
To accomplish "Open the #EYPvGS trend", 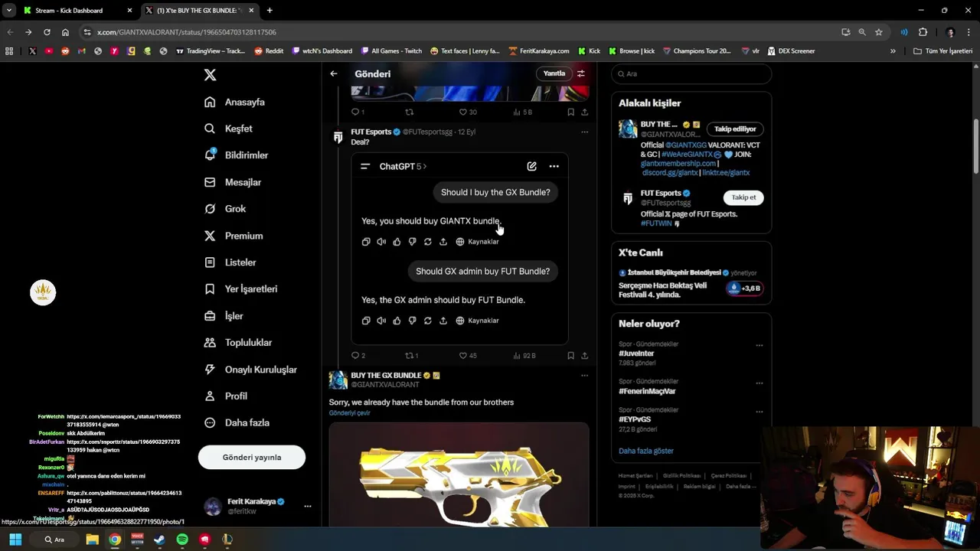I will [635, 419].
